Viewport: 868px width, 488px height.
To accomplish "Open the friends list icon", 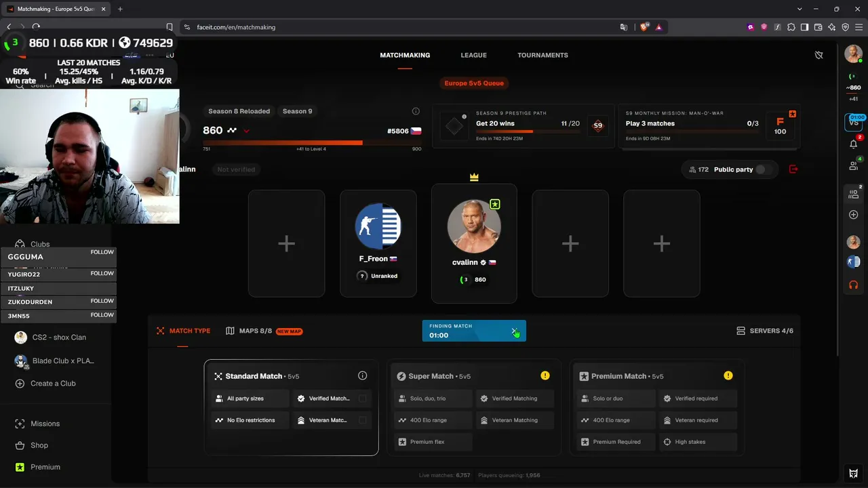I will tap(854, 165).
